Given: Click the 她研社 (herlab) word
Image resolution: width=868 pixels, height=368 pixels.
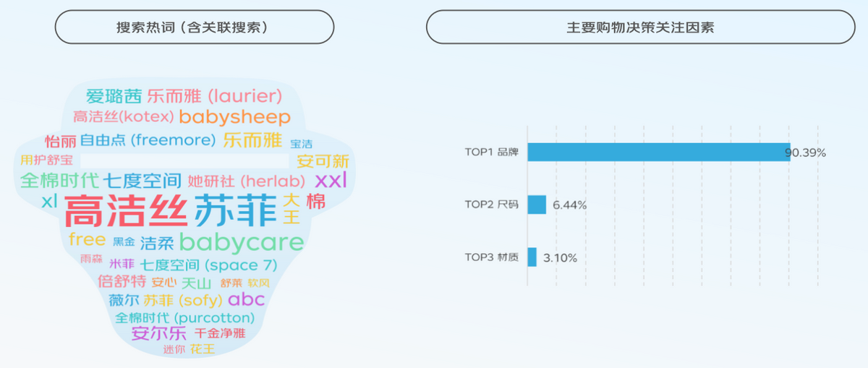Looking at the screenshot, I should (247, 181).
